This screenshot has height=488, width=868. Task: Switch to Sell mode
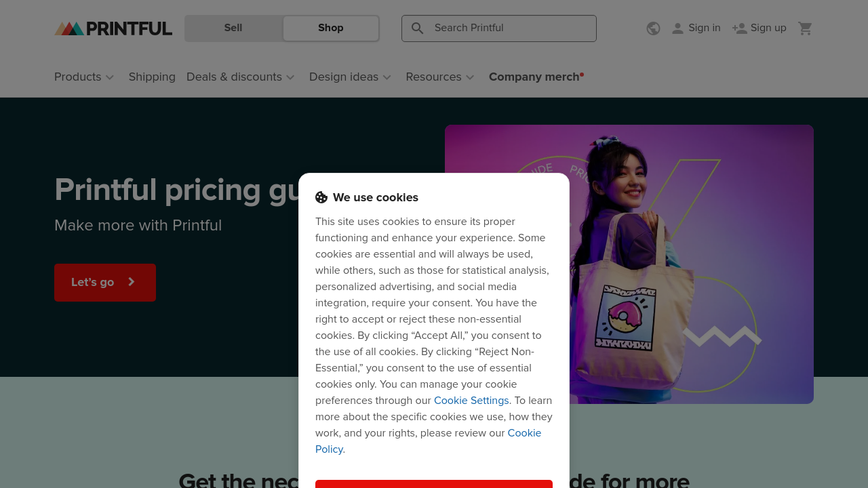coord(233,28)
